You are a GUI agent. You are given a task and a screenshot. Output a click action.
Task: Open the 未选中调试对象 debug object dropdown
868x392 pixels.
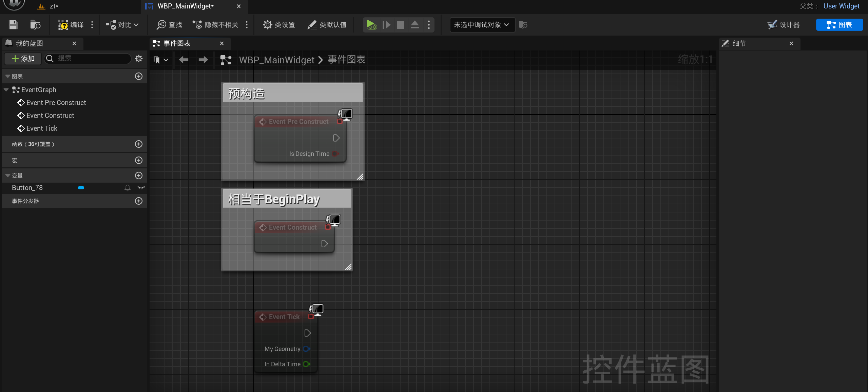[481, 24]
